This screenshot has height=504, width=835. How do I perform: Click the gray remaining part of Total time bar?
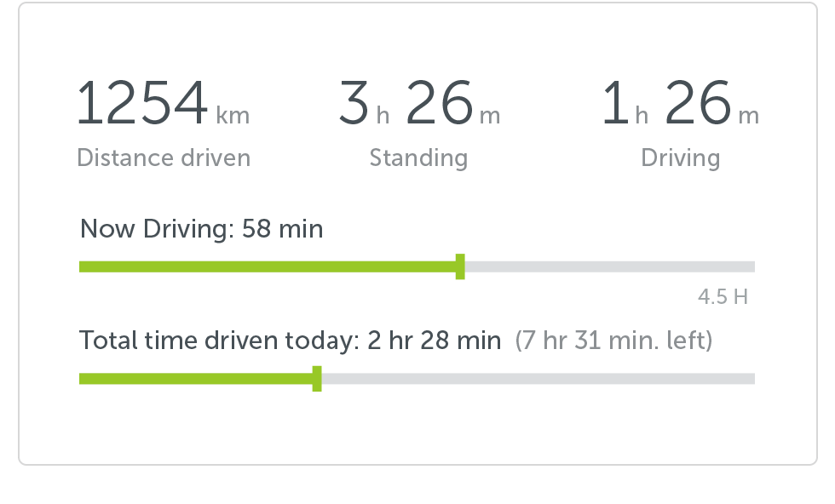537,379
